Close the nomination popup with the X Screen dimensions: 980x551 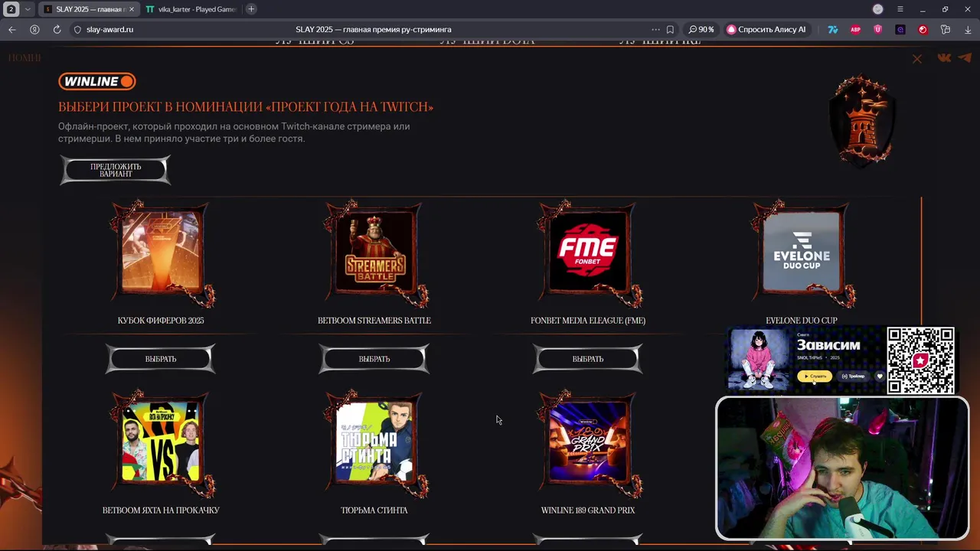[917, 59]
